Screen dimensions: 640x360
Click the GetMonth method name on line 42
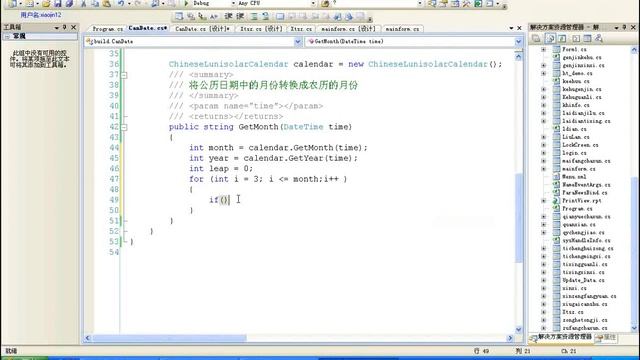click(258, 127)
